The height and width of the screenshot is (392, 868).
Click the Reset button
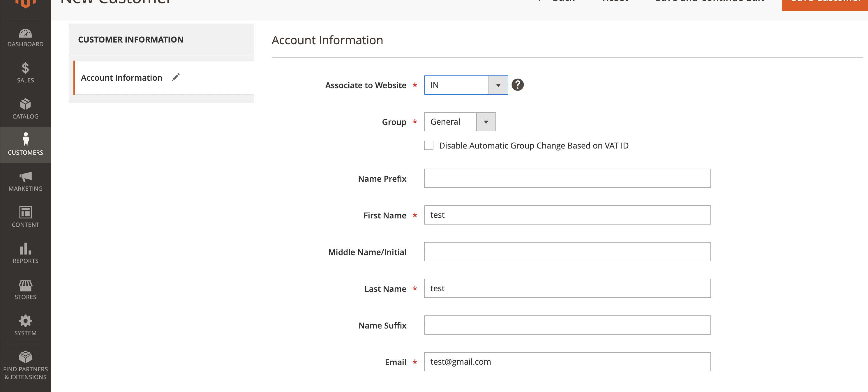pos(614,2)
